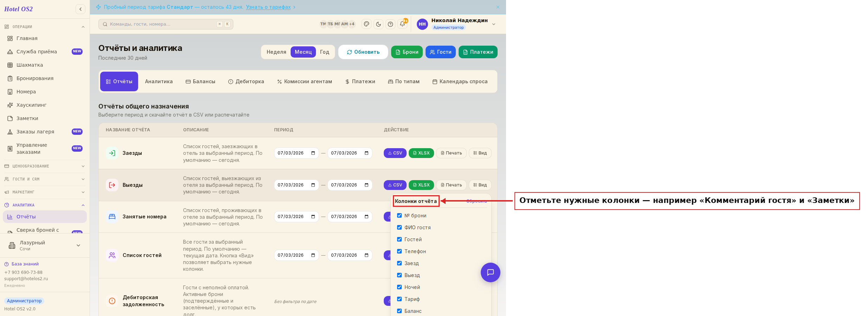Viewport: 868px width, 316px height.
Task: Expand the Маркетинг sidebar section
Action: (x=45, y=192)
